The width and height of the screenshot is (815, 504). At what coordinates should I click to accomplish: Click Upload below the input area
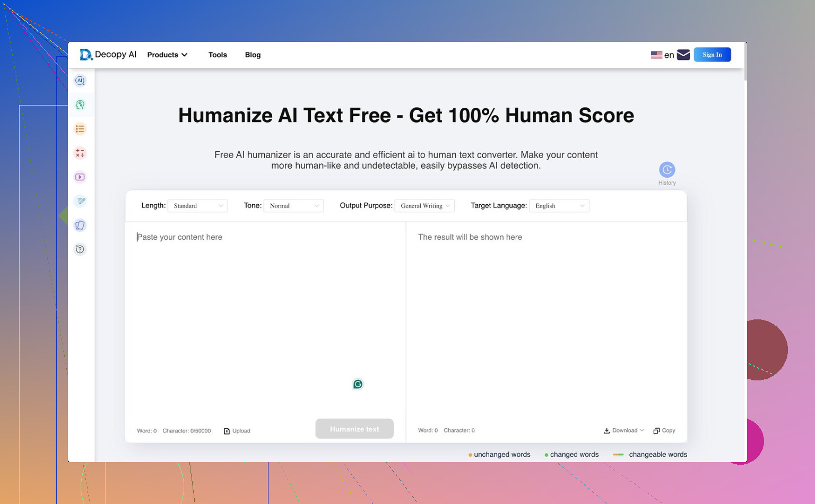coord(237,431)
